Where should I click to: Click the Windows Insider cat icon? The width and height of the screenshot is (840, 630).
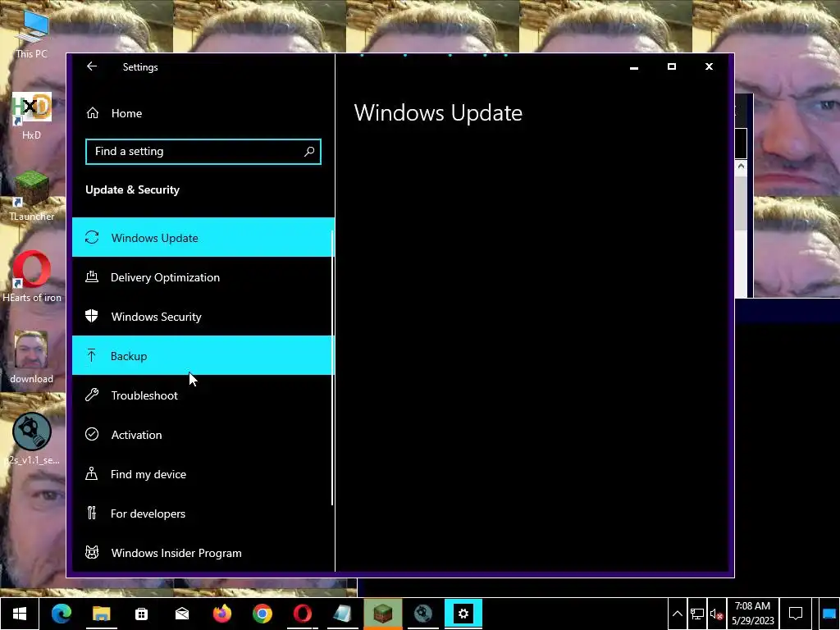pos(92,552)
